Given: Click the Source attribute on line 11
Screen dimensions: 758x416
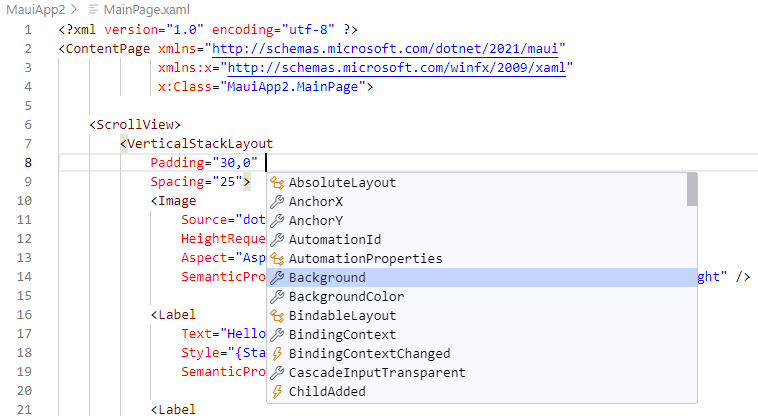Looking at the screenshot, I should [204, 220].
